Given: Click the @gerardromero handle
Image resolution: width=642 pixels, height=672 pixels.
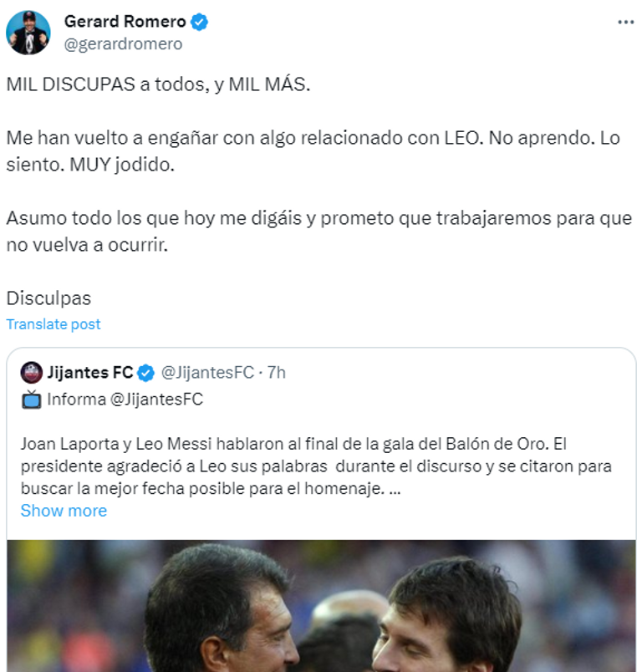Looking at the screenshot, I should coord(123,44).
